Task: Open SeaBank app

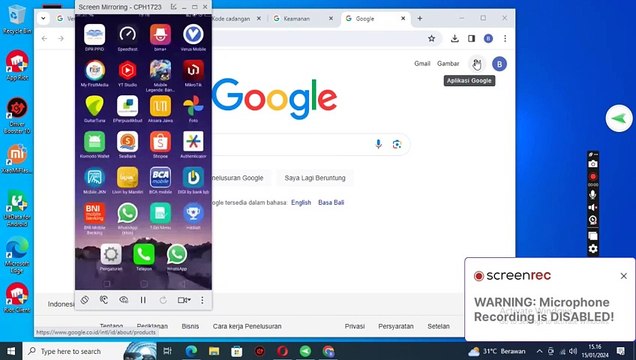Action: [127, 142]
